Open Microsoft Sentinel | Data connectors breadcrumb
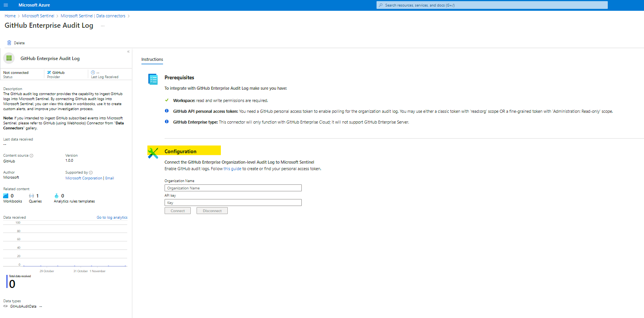Screen dimensions: 644x318 pos(93,16)
